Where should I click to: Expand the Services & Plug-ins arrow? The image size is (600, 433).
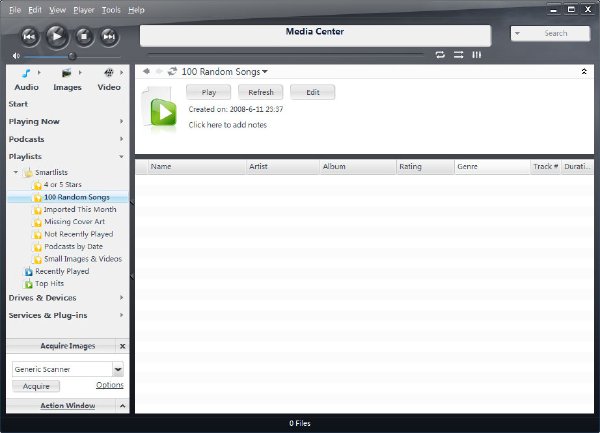click(121, 315)
